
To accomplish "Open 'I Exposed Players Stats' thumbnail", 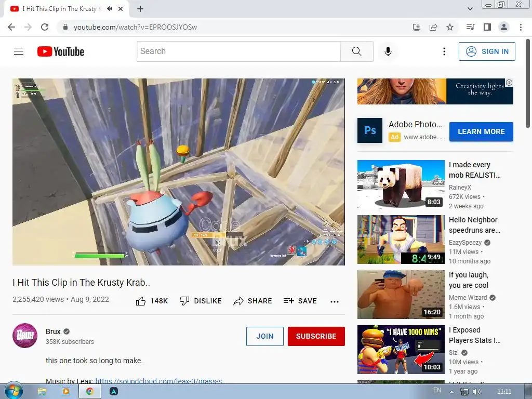I will (401, 350).
